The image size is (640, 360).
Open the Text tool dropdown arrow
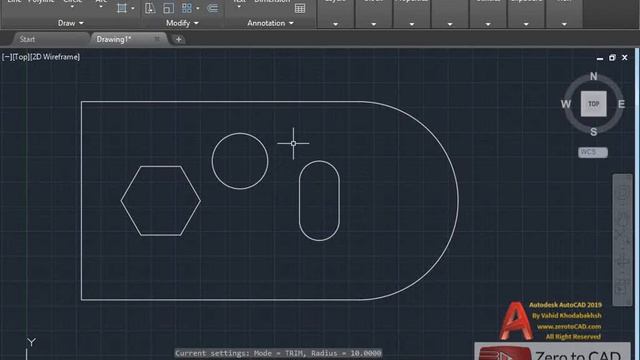(x=239, y=7)
